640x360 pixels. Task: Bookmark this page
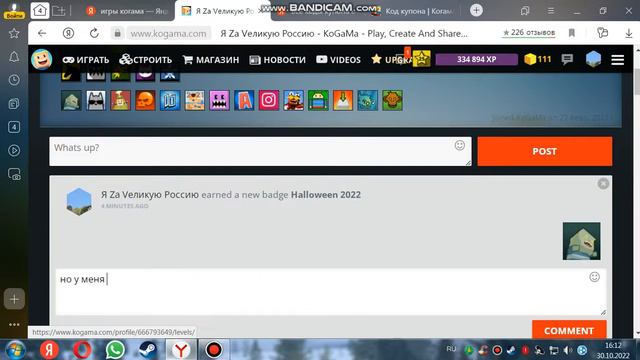tap(572, 33)
